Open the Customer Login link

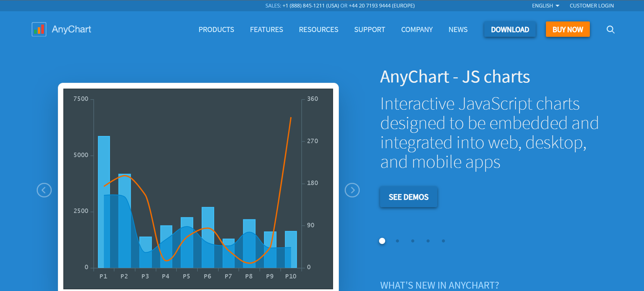tap(592, 6)
